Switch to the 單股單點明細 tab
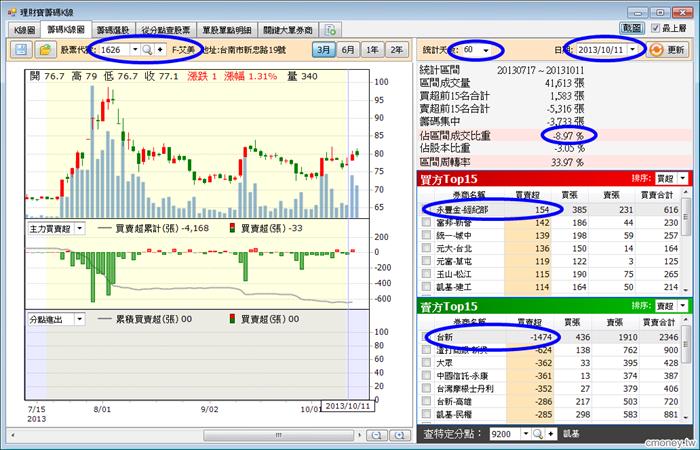 (x=227, y=30)
